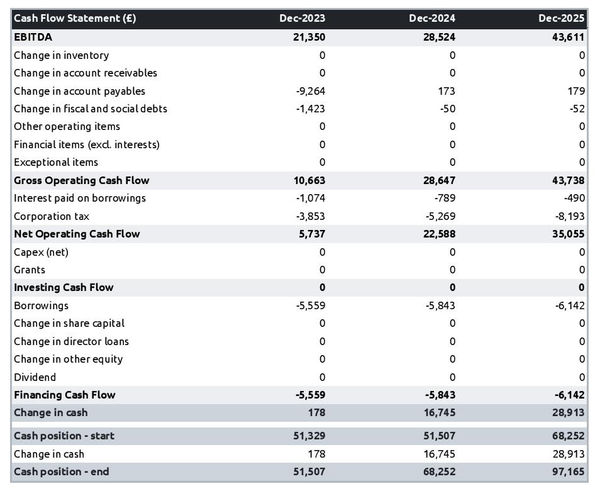Click Change in account payables value -9,264
Image resolution: width=600 pixels, height=492 pixels.
(x=310, y=91)
